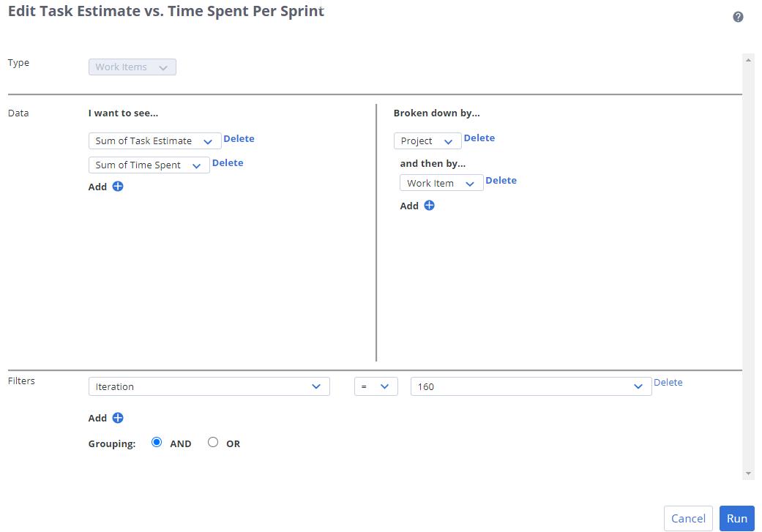This screenshot has width=762, height=532.
Task: Open the Project breakdown dropdown
Action: click(448, 141)
